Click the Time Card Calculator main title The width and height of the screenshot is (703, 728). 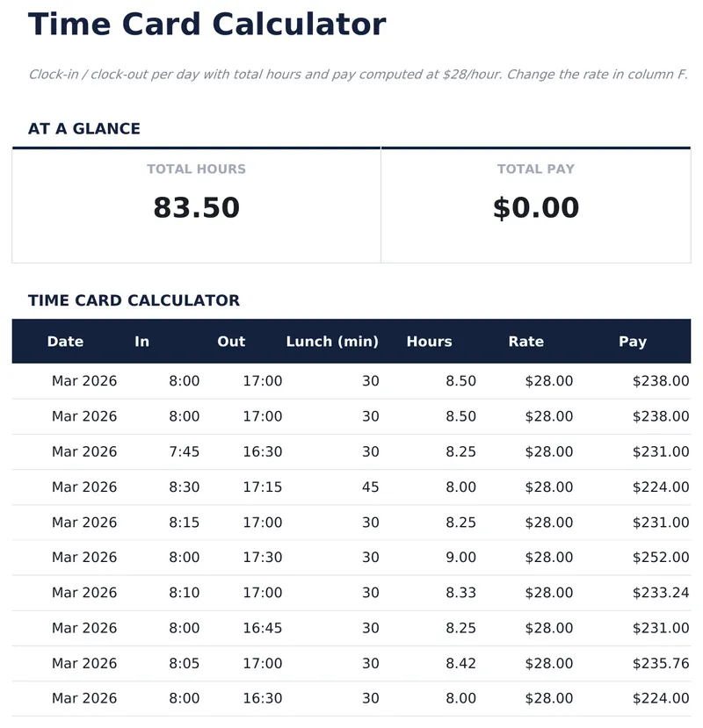pyautogui.click(x=207, y=25)
